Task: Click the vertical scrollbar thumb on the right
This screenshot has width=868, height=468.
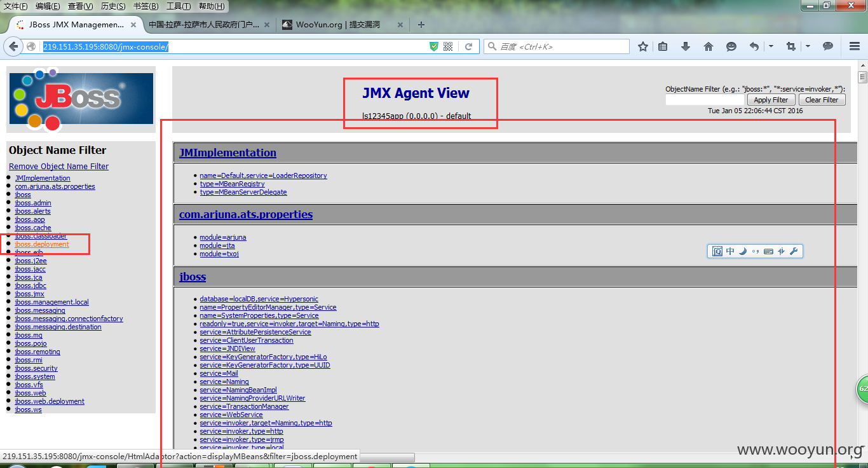Action: 862,78
